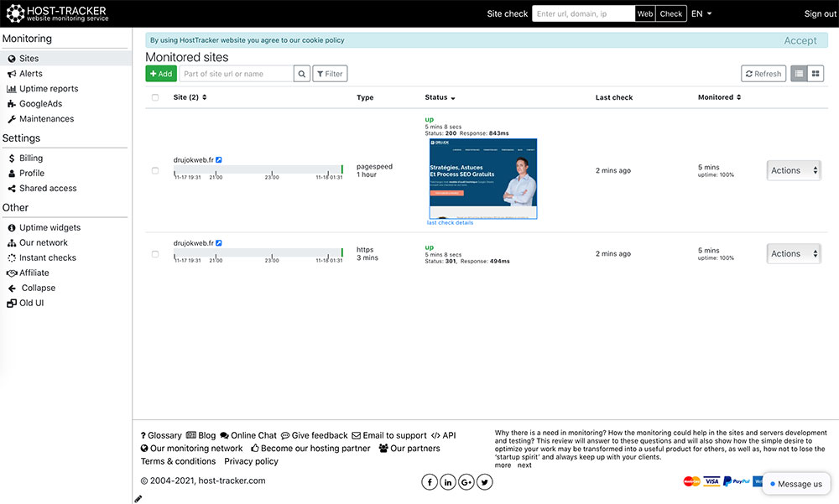Click the Mastercard payment icon
The image size is (839, 504).
coord(691,481)
